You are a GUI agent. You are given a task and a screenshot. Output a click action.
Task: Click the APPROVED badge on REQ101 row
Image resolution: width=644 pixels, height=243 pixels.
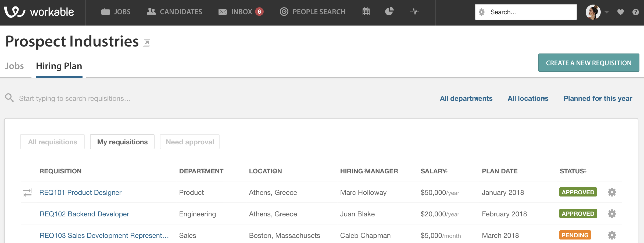tap(578, 192)
